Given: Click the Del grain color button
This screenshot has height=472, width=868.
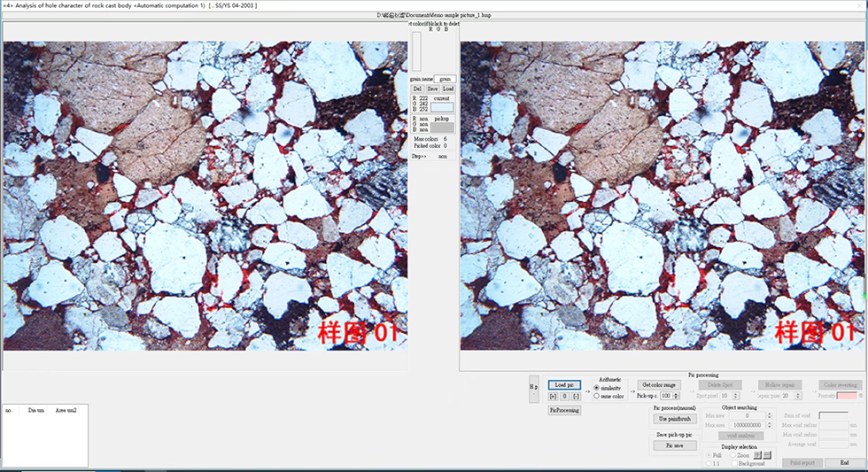Looking at the screenshot, I should (417, 89).
